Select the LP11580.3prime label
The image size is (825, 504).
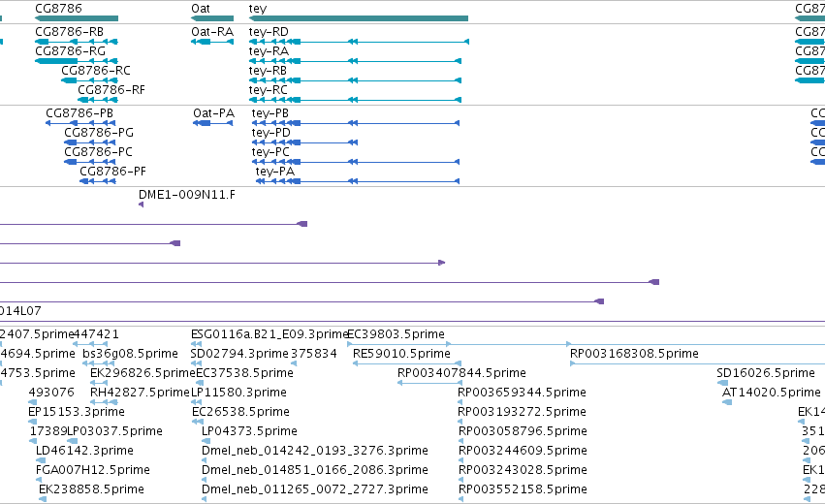(x=238, y=393)
